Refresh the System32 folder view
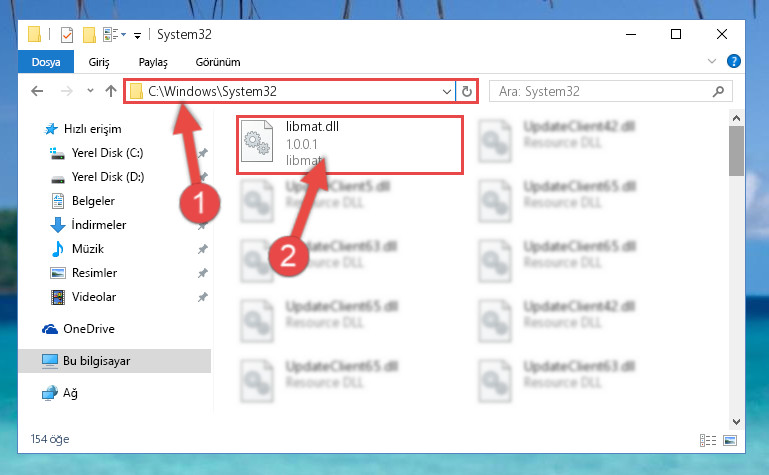The image size is (769, 475). [x=466, y=91]
